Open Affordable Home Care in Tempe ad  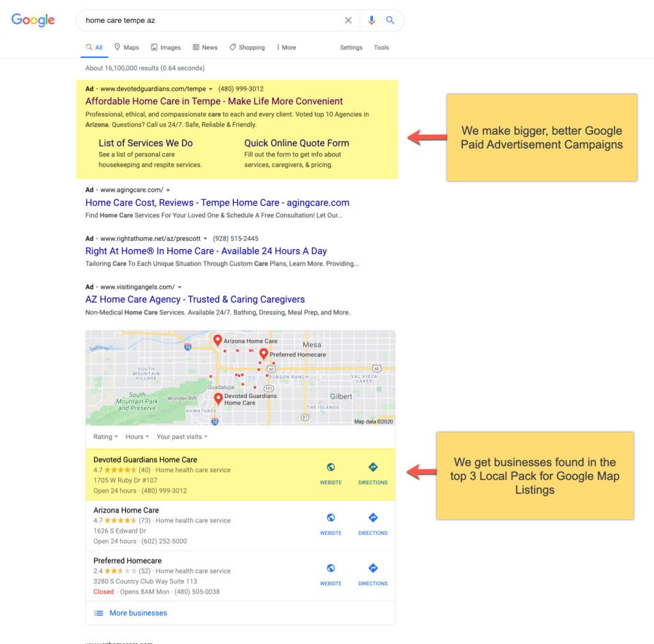point(214,101)
